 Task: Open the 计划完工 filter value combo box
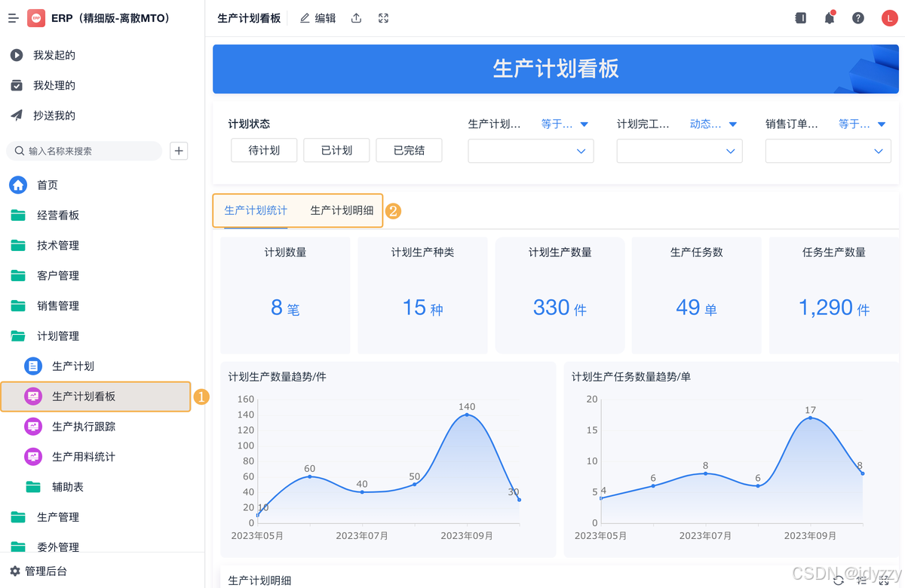point(680,151)
